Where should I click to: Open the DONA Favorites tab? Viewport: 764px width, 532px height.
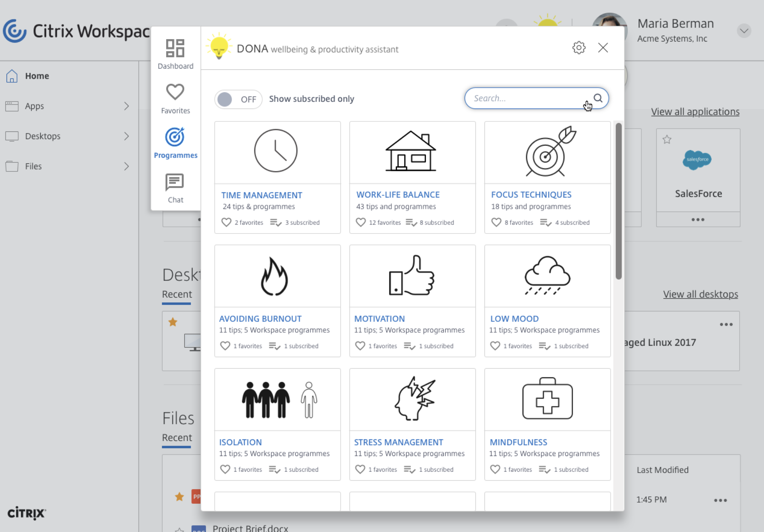pos(175,99)
